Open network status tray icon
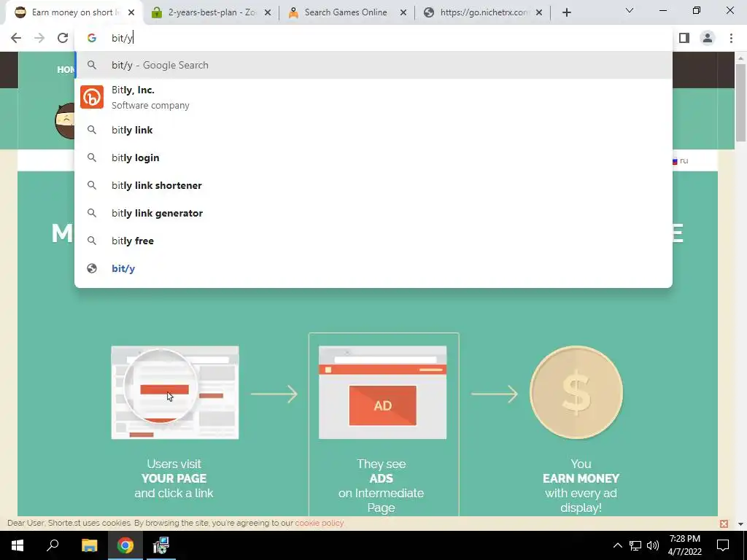Screen dimensions: 747x560 pyautogui.click(x=635, y=545)
